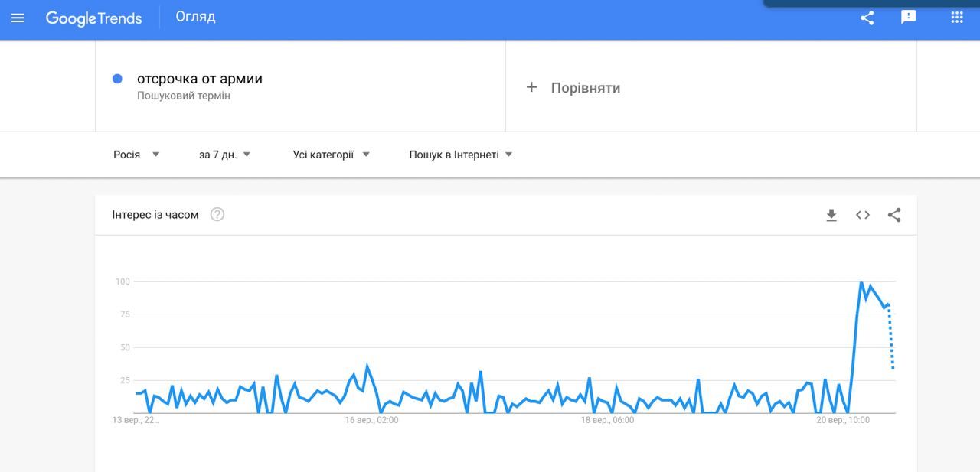This screenshot has height=472, width=980.
Task: Click the Порівняти button
Action: (585, 88)
